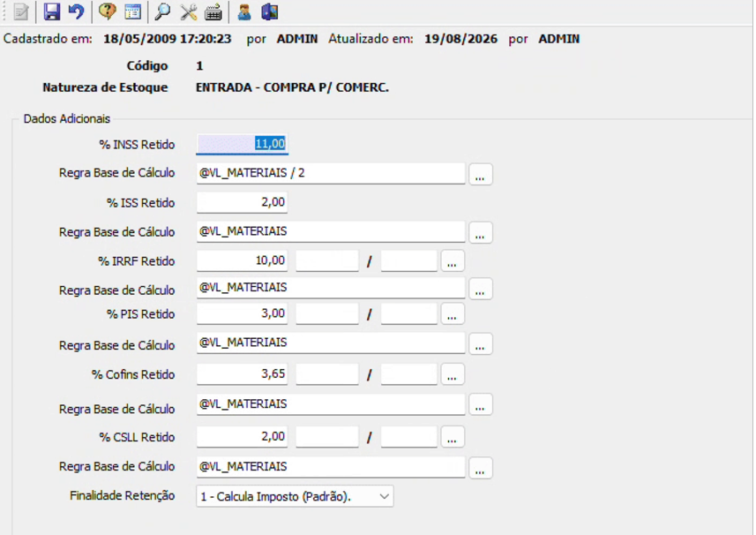This screenshot has height=535, width=756.
Task: Open ellipsis button on % CSLL Retido row
Action: 452,437
